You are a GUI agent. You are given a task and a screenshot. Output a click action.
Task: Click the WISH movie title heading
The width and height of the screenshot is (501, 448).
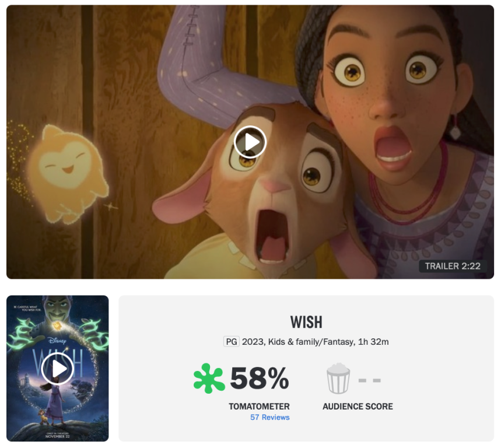(306, 322)
